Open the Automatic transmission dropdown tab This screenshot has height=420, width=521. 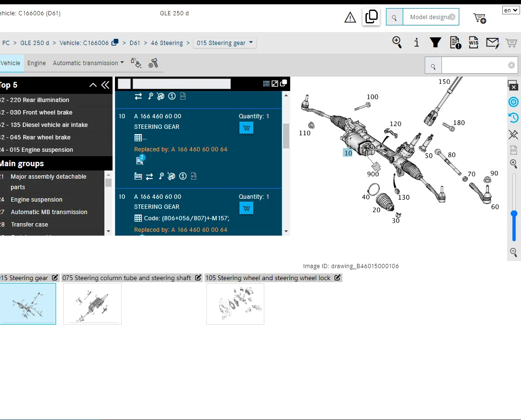88,63
